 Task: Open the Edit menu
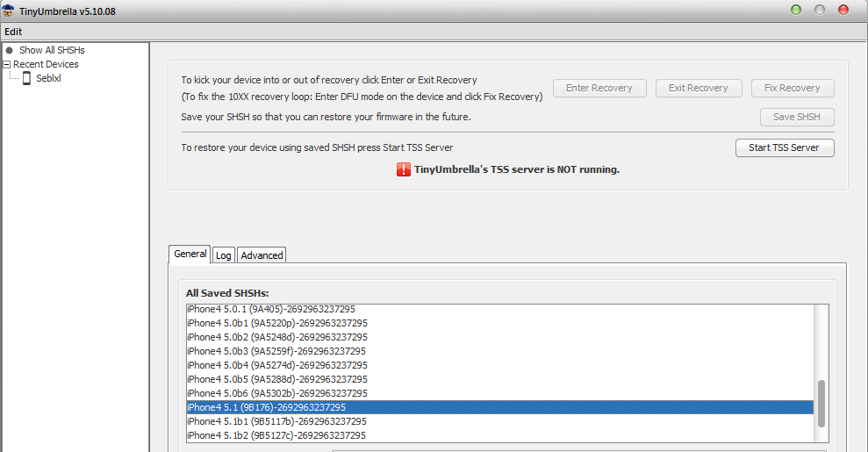tap(13, 32)
